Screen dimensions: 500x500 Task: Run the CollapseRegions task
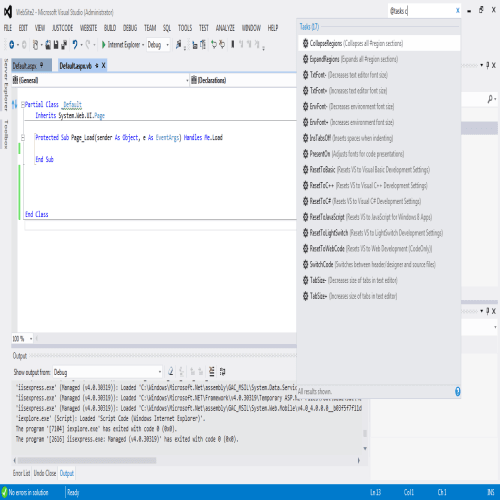(379, 43)
